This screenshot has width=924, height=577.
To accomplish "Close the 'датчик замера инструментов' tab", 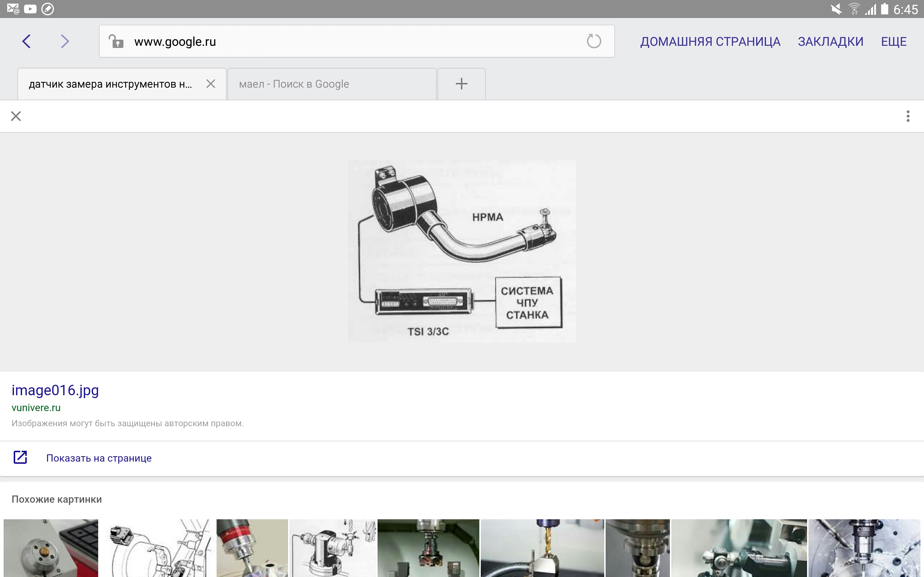I will pos(211,84).
